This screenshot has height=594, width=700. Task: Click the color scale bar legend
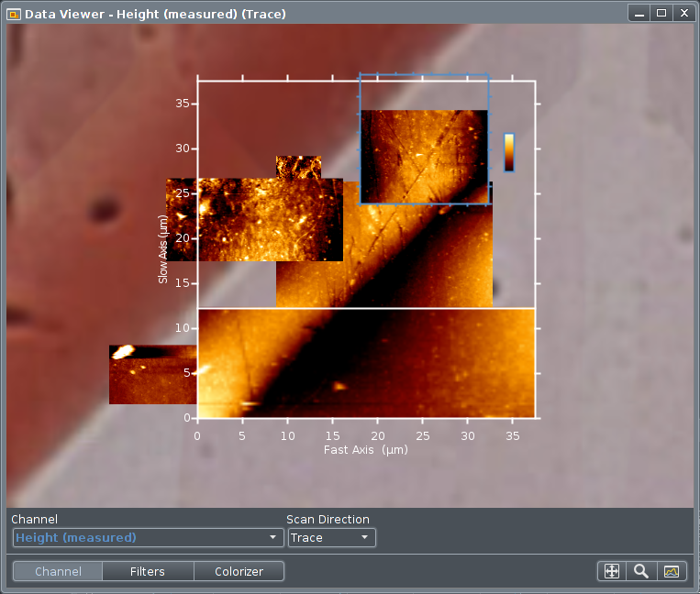point(509,152)
